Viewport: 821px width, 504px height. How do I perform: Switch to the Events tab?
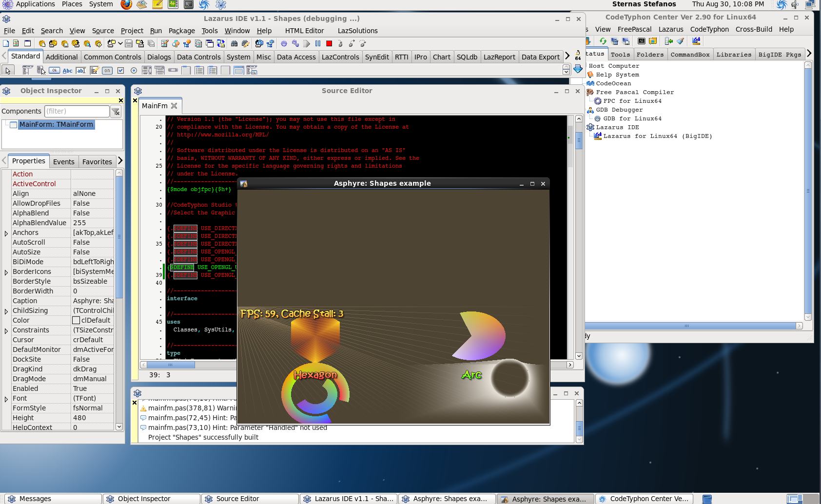tap(64, 162)
